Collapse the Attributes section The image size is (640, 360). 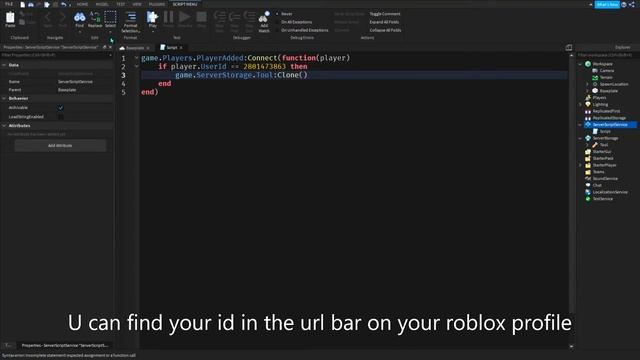4,126
